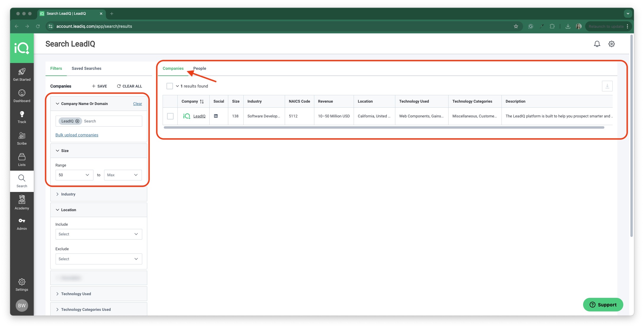Click the horizontal scrollbar under results table

[x=384, y=127]
